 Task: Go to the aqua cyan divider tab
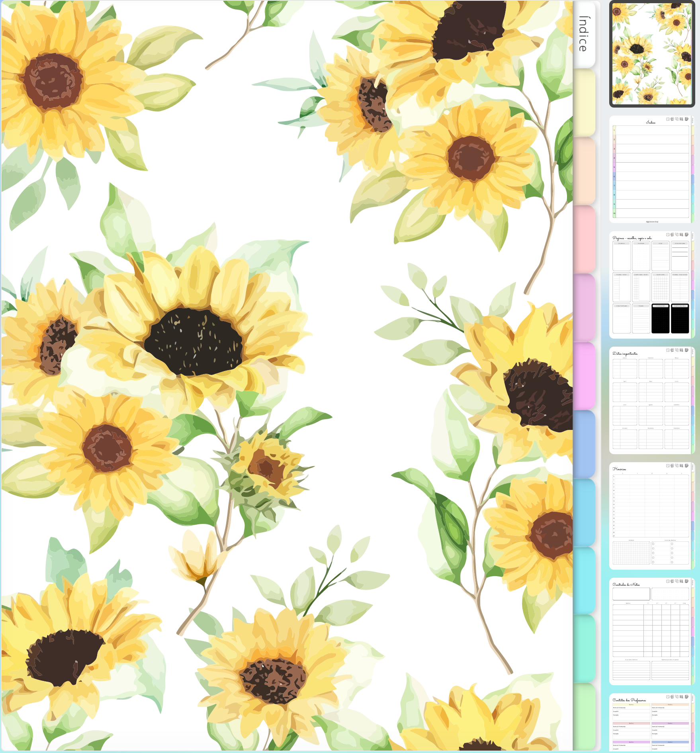tap(584, 580)
